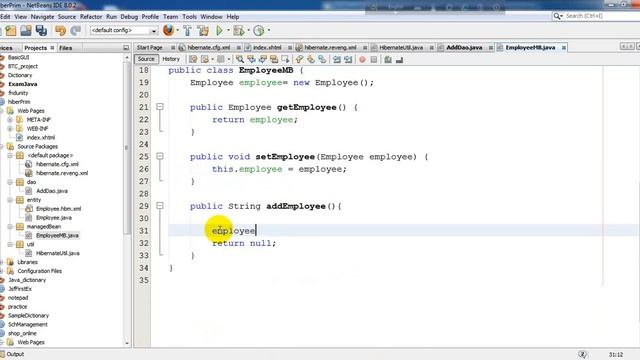Open the Profile Project dropdown arrow
Screen dimensions: 640x360
(x=268, y=31)
